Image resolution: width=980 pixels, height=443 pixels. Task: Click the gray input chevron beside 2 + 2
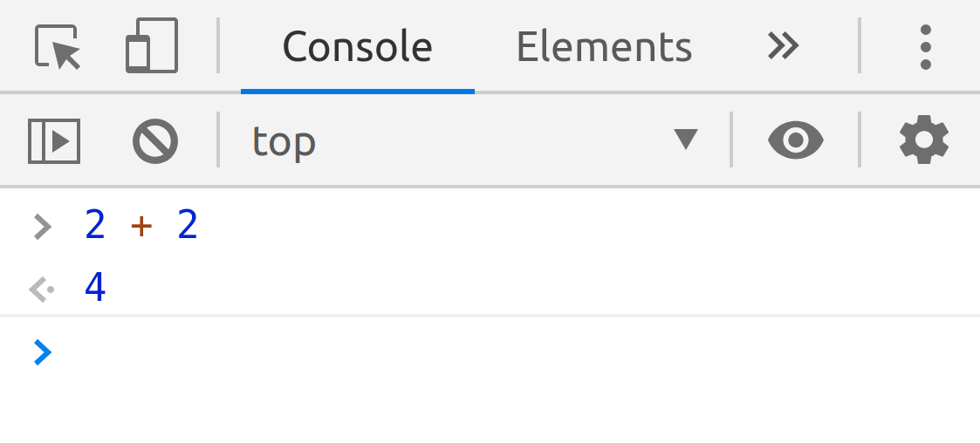(42, 228)
